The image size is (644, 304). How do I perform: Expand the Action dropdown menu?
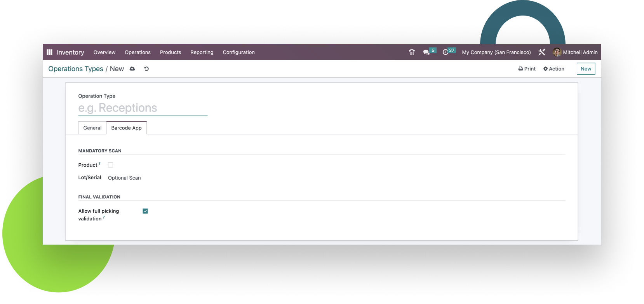click(x=554, y=69)
